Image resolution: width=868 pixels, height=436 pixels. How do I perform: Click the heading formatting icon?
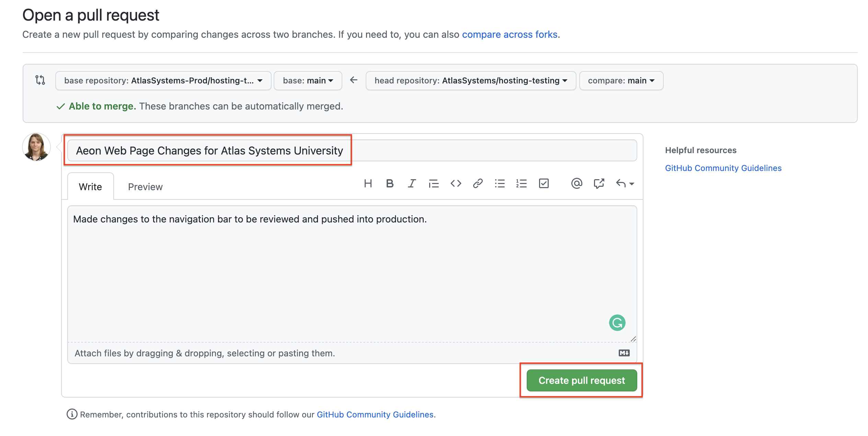368,184
